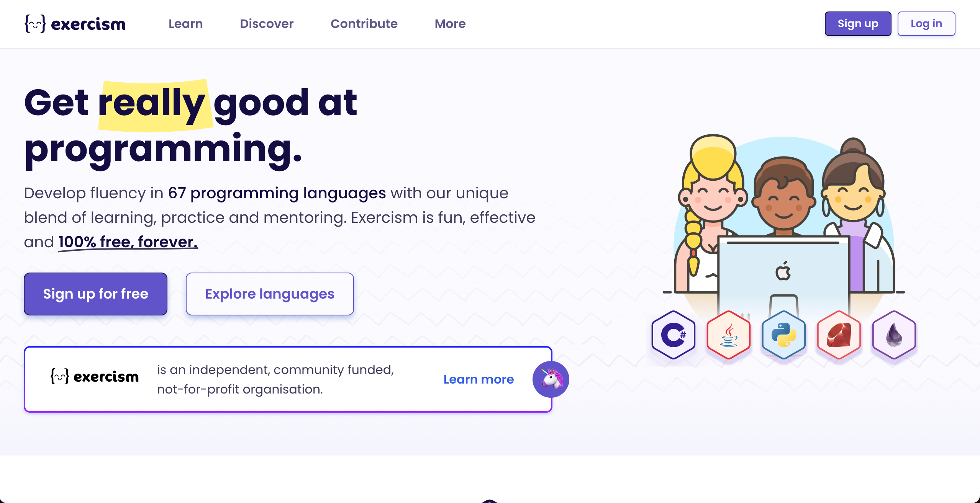Click the Ruby language icon

click(x=838, y=334)
